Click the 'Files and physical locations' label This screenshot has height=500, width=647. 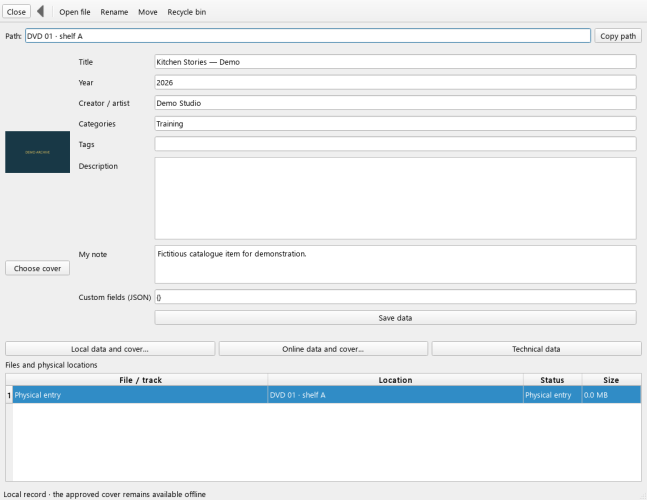tap(51, 365)
